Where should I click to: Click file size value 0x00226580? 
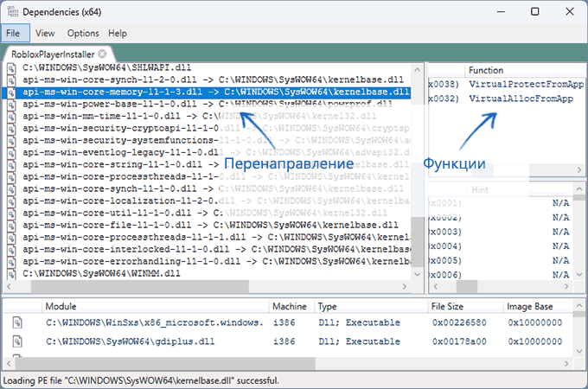click(459, 322)
